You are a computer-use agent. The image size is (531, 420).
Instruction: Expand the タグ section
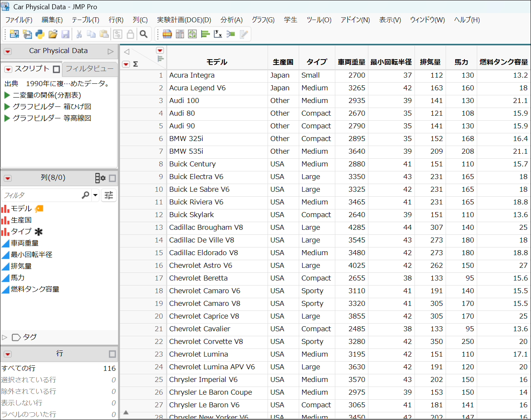coord(5,337)
